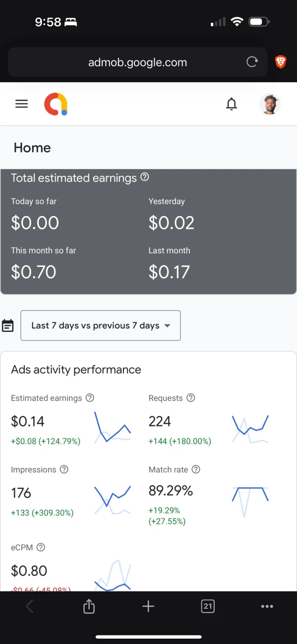Expand the Last 7 days date dropdown
The height and width of the screenshot is (644, 297).
101,325
